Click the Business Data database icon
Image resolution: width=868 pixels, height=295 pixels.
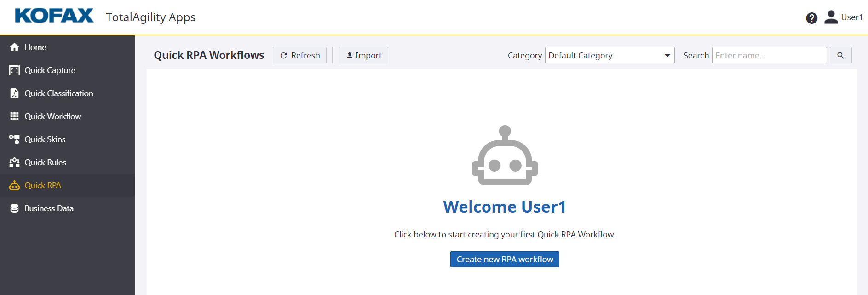point(15,208)
